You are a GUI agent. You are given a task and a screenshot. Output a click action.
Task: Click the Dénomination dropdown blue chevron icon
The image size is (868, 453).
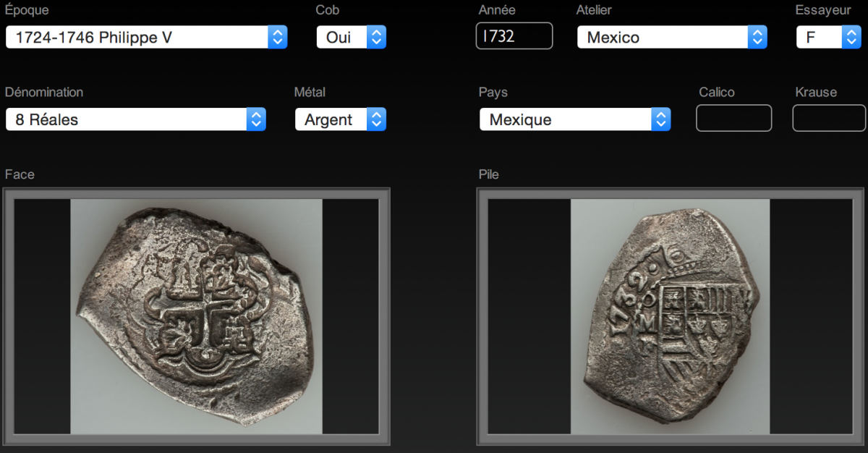coord(256,119)
